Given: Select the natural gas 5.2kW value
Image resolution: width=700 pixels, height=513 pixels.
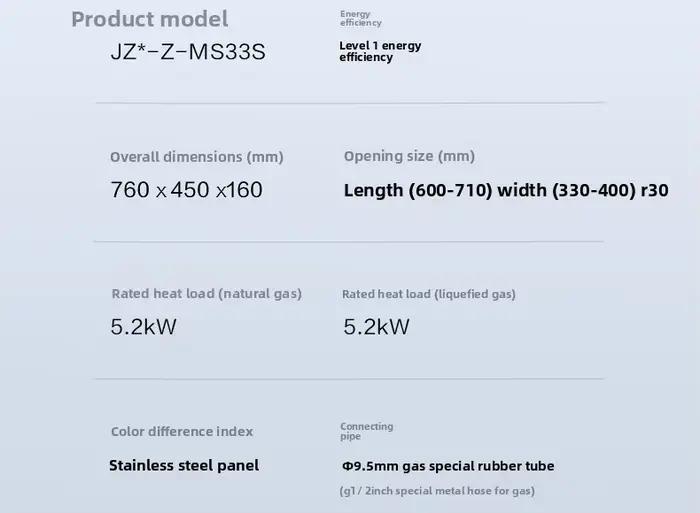Looking at the screenshot, I should tap(143, 327).
